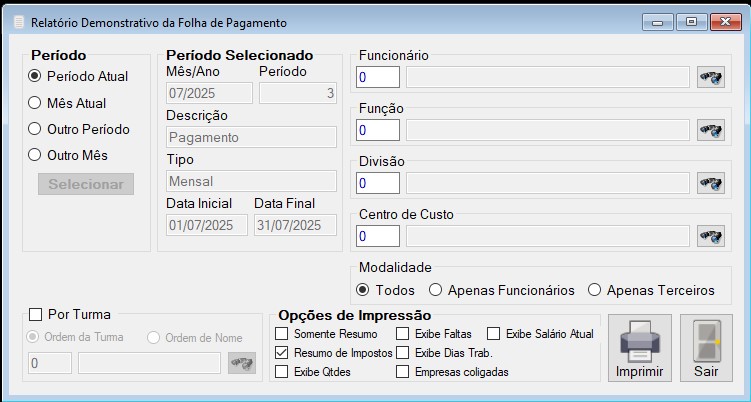Open the Funcionário search binoculars icon
Screen dimensions: 751x402
pyautogui.click(x=711, y=77)
